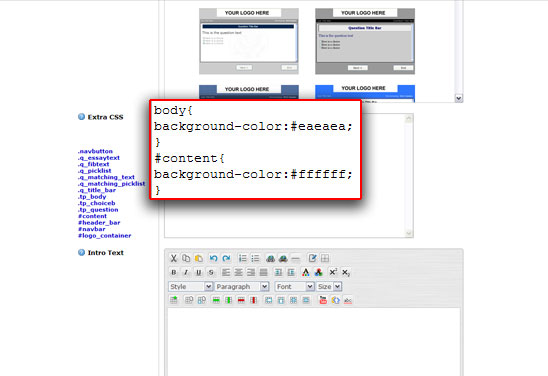Click the edit pencil icon in toolbar
The height and width of the screenshot is (376, 548).
(x=312, y=259)
